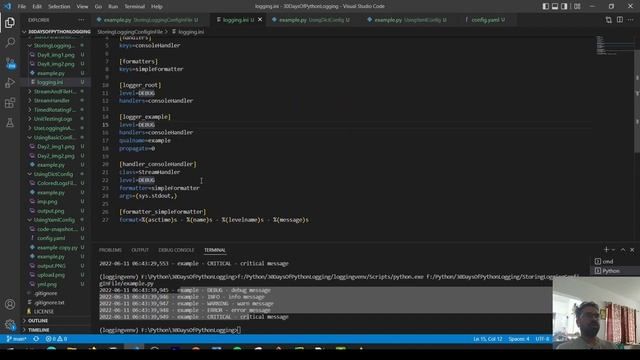The width and height of the screenshot is (640, 360).
Task: Expand the TimedRotatingF folder
Action: [x=55, y=110]
